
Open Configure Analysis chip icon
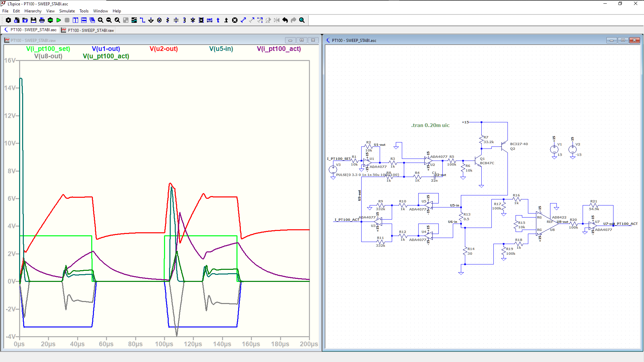click(50, 20)
